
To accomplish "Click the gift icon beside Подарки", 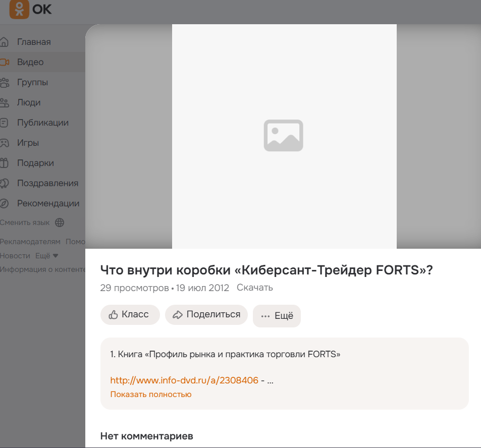I will pyautogui.click(x=4, y=163).
